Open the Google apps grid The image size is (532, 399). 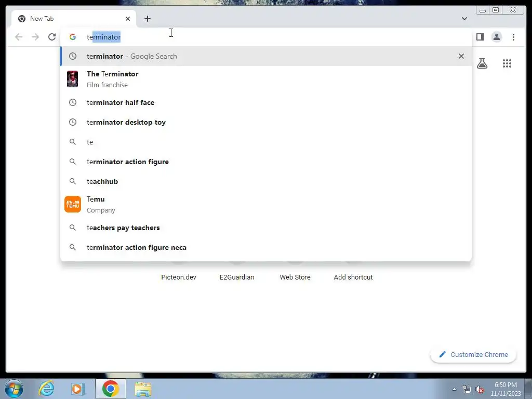(x=507, y=63)
